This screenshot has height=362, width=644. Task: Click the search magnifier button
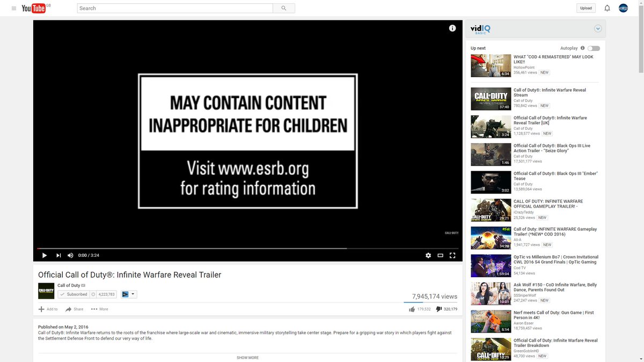coord(284,8)
